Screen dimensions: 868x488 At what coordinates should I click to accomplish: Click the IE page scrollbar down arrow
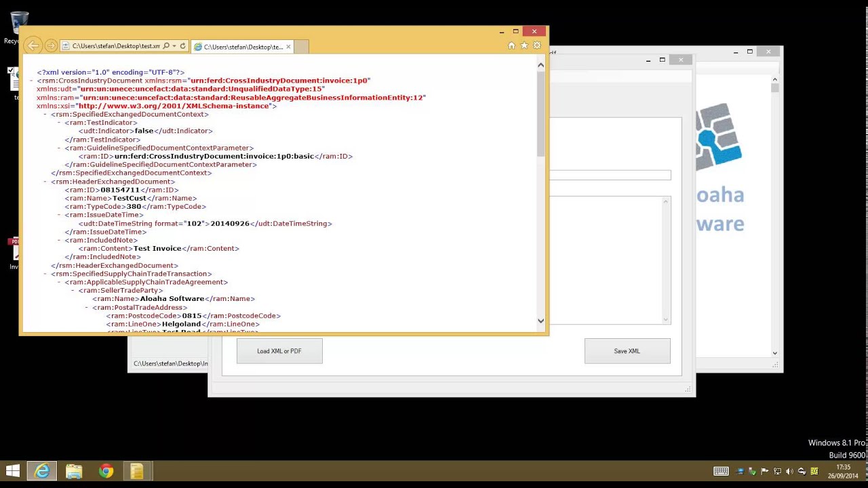click(540, 321)
